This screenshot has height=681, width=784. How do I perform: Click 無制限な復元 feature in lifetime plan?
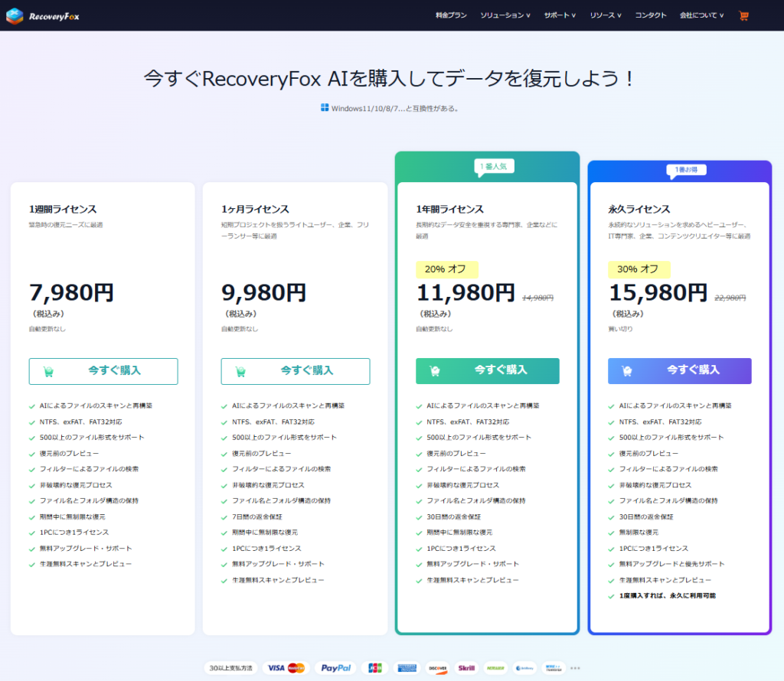[639, 533]
